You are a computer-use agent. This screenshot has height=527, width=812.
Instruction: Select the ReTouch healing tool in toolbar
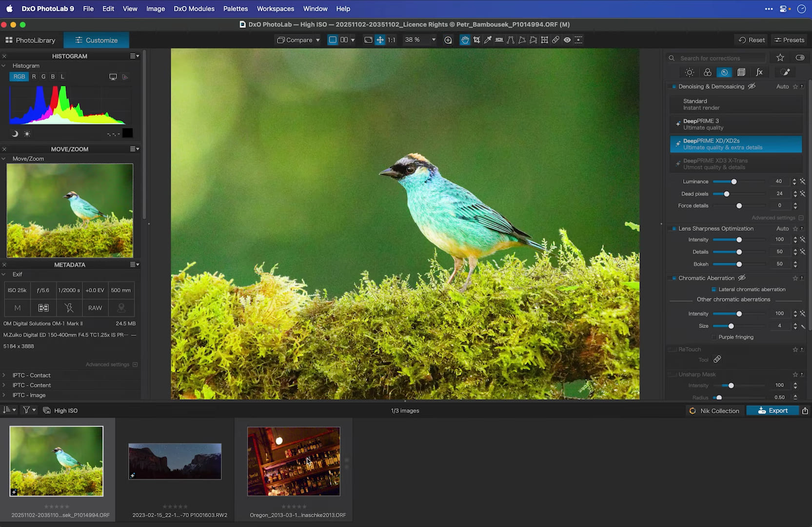pyautogui.click(x=555, y=40)
